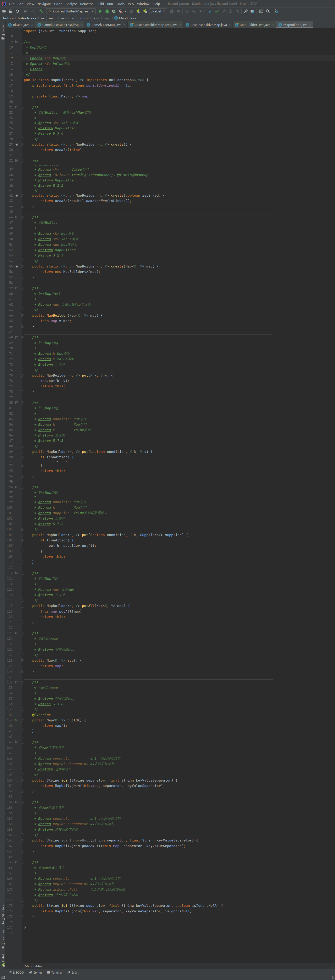Switch to MapBuilderTest.java tab

point(255,25)
